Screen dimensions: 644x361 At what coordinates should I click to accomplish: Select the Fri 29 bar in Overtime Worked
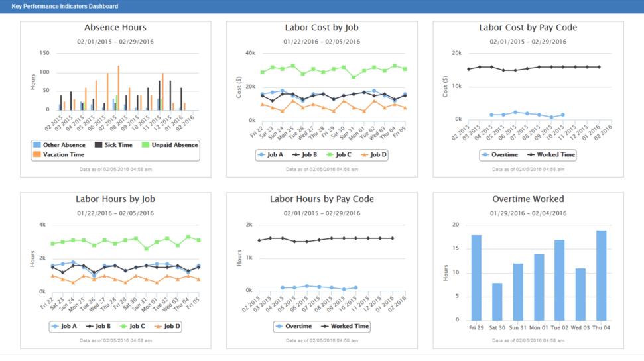476,278
